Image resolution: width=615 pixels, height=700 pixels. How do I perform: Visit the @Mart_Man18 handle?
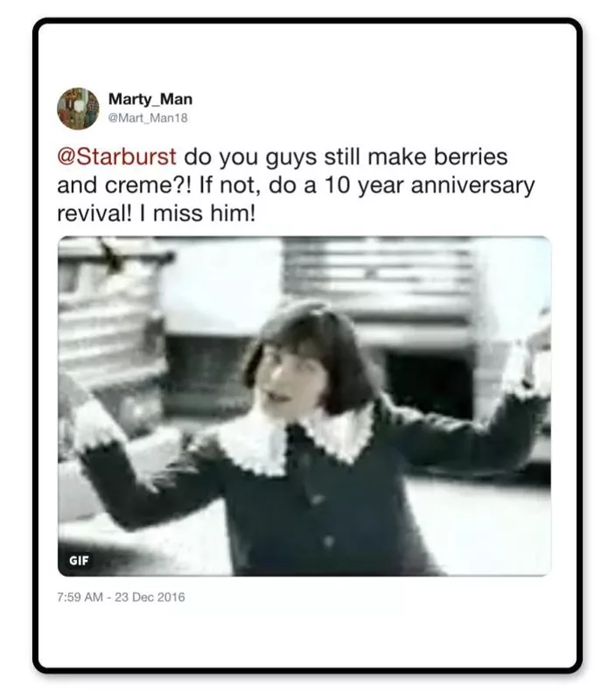point(148,118)
